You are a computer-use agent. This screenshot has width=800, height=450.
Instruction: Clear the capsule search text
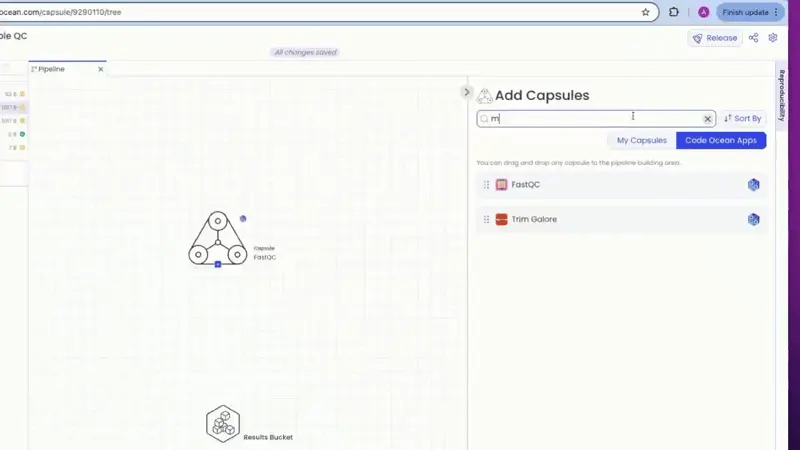click(x=707, y=119)
